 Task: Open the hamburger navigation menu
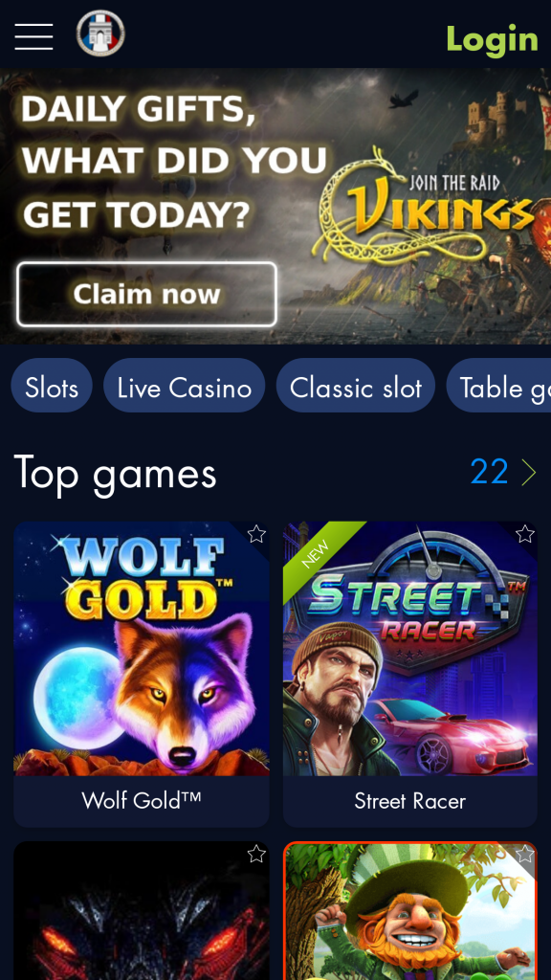33,36
